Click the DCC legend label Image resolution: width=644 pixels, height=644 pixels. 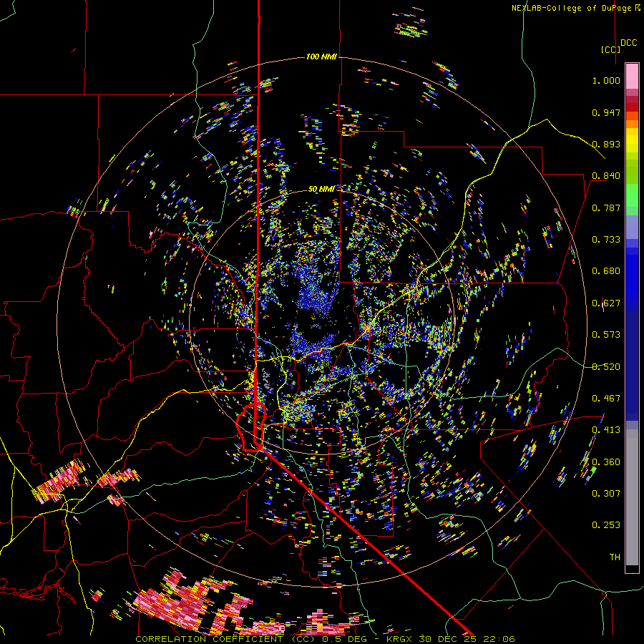tap(629, 43)
